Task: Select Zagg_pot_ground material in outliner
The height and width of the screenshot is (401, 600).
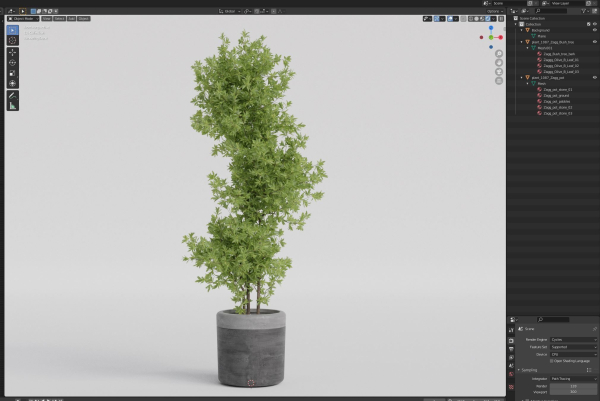Action: click(556, 95)
